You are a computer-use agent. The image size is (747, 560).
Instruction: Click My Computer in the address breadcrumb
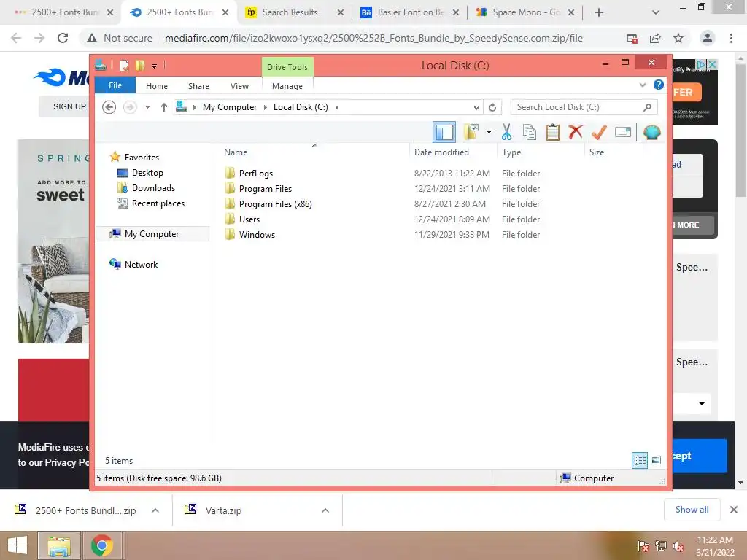pos(230,107)
